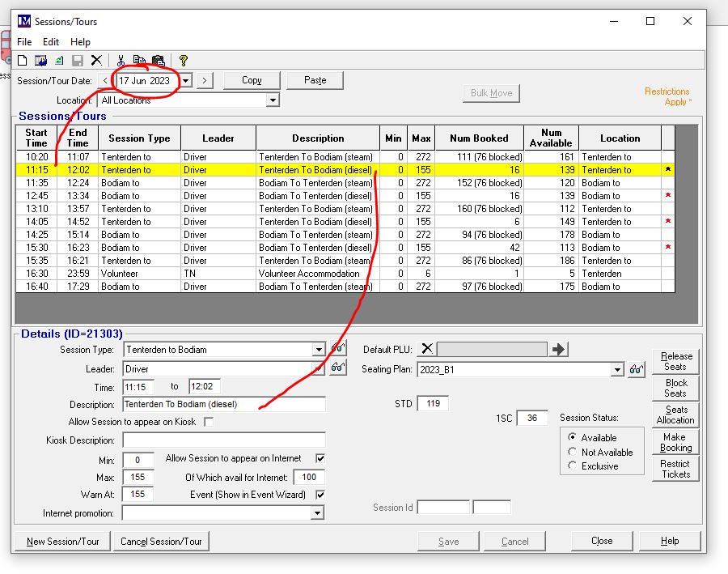Click the Save button at the bottom

coord(448,542)
